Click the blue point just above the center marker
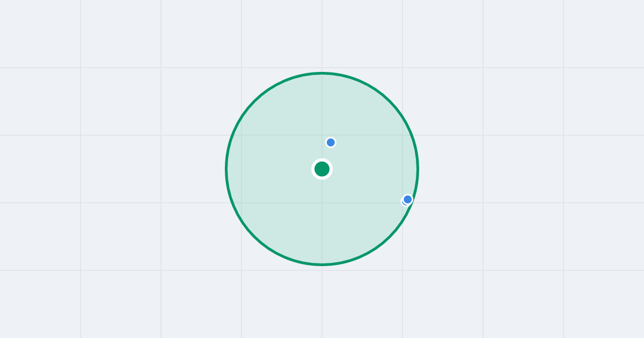644x338 pixels. pyautogui.click(x=331, y=142)
